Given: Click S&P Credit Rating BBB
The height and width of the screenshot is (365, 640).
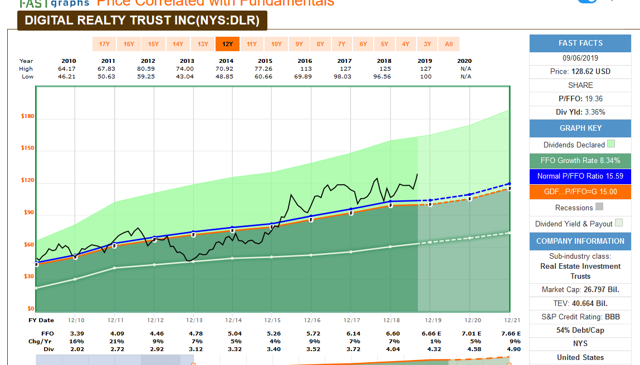Looking at the screenshot, I should point(580,317).
